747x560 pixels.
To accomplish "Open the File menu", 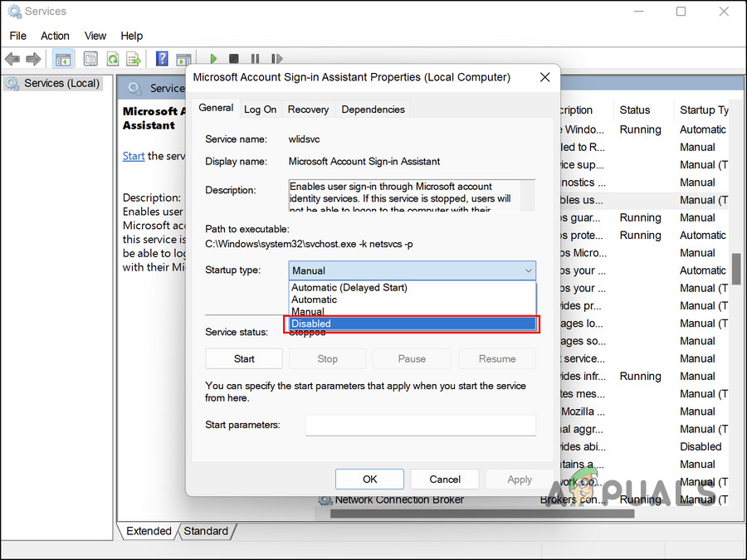I will (18, 36).
